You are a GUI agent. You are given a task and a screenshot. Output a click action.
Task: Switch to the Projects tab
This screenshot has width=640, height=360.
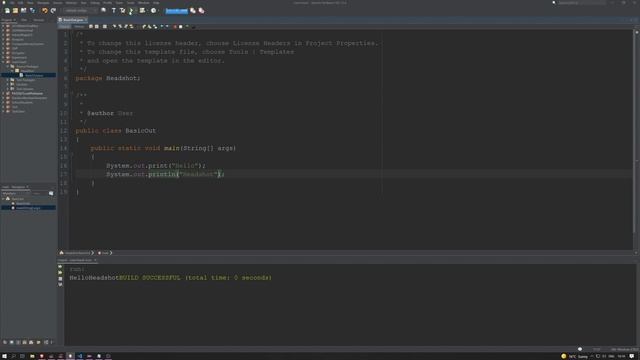pyautogui.click(x=7, y=20)
